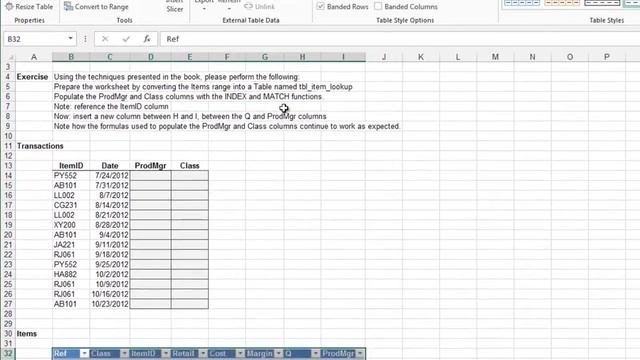The image size is (640, 360).
Task: Open the Ref column filter dropdown
Action: (x=84, y=353)
